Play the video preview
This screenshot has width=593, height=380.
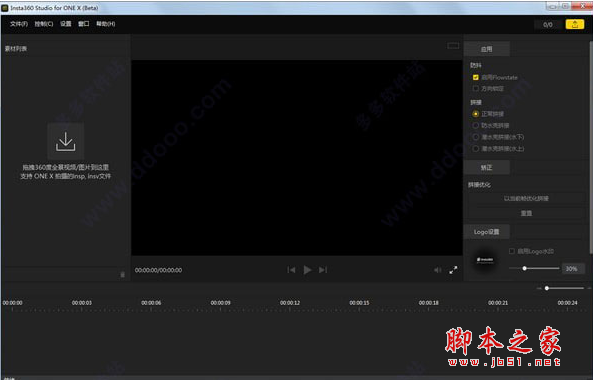[x=307, y=270]
